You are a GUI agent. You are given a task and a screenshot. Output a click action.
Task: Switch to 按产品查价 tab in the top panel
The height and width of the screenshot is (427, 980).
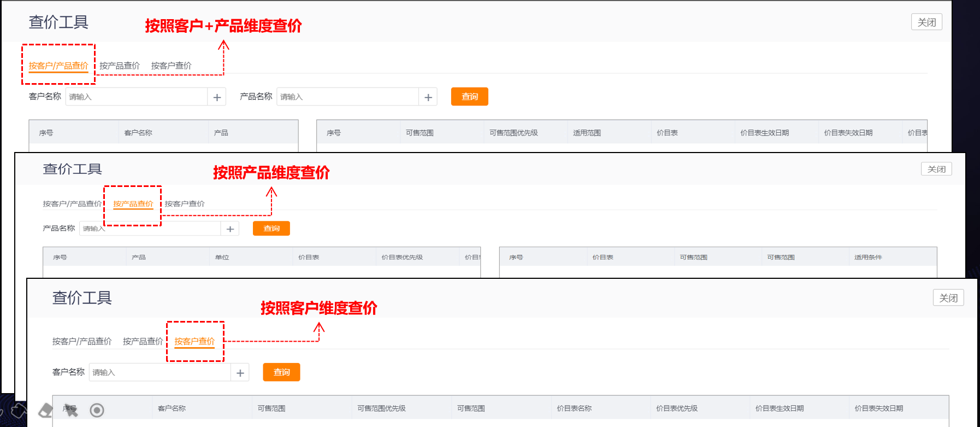120,66
